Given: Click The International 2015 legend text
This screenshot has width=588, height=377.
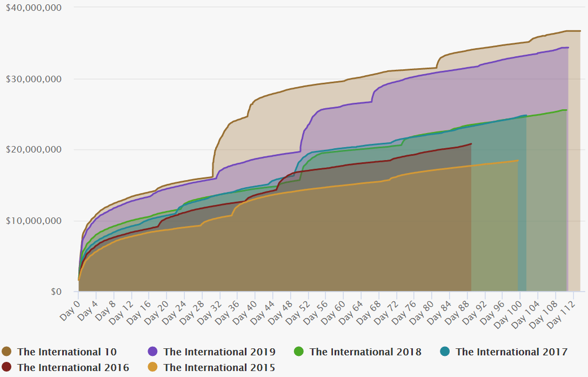Looking at the screenshot, I should tap(219, 368).
